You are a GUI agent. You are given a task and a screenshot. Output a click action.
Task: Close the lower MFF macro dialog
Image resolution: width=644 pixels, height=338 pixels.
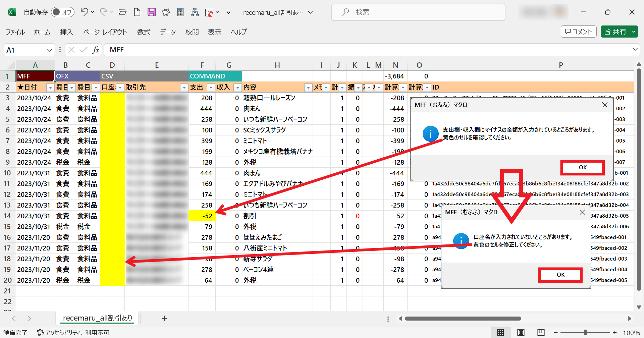(582, 212)
